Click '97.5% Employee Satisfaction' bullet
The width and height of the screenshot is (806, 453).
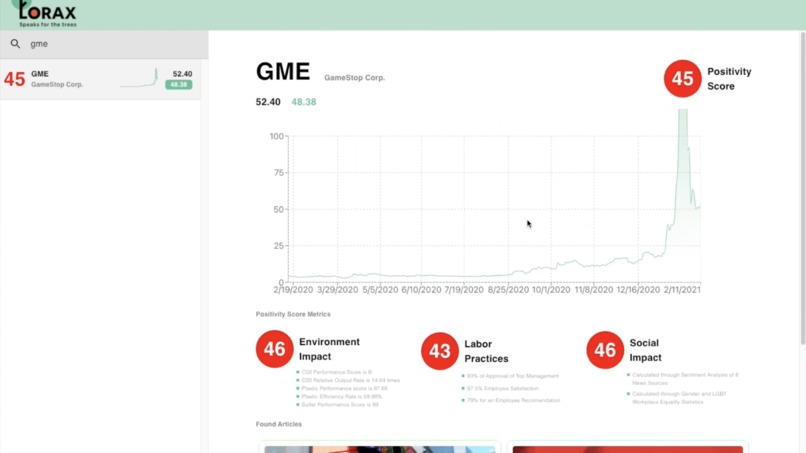[x=502, y=388]
